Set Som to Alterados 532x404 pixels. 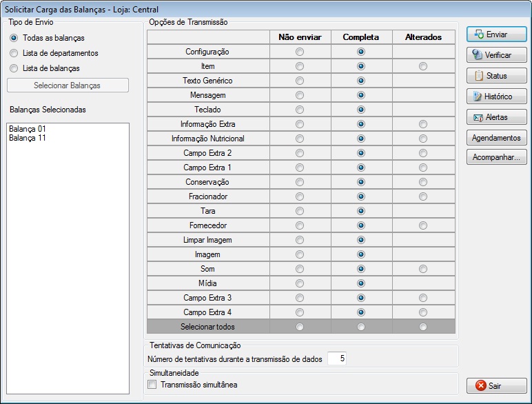pyautogui.click(x=422, y=269)
